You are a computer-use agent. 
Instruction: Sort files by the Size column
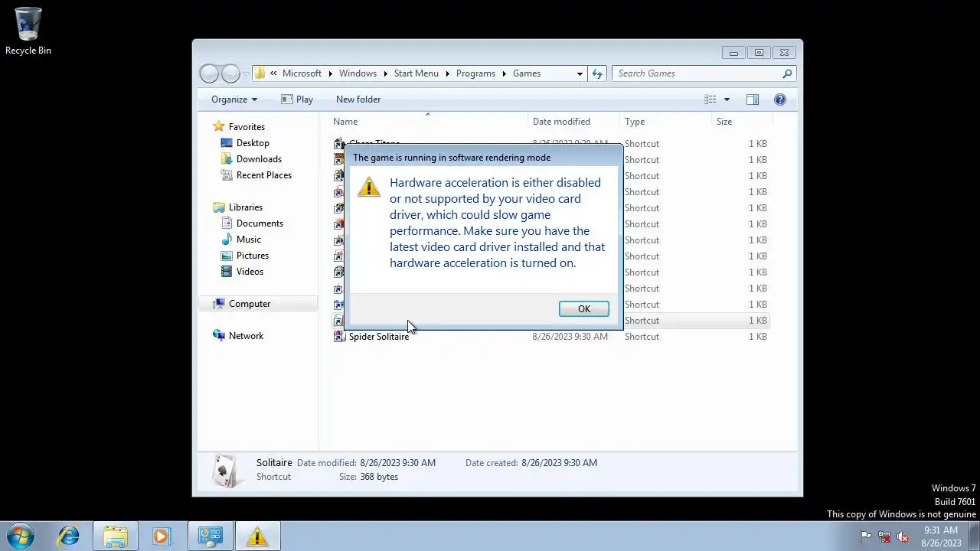pos(724,122)
